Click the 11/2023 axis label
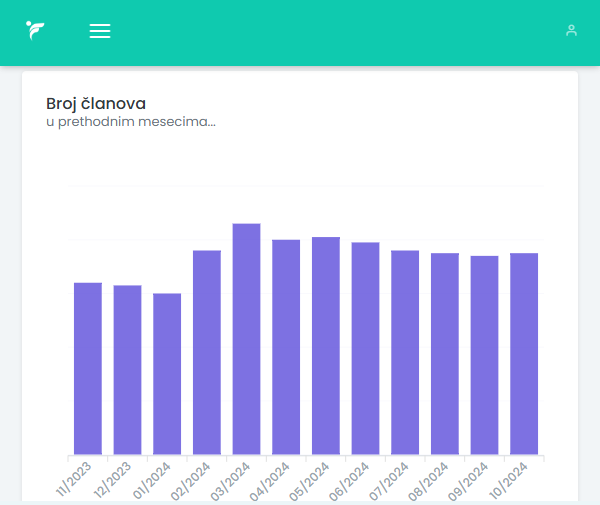 click(73, 479)
